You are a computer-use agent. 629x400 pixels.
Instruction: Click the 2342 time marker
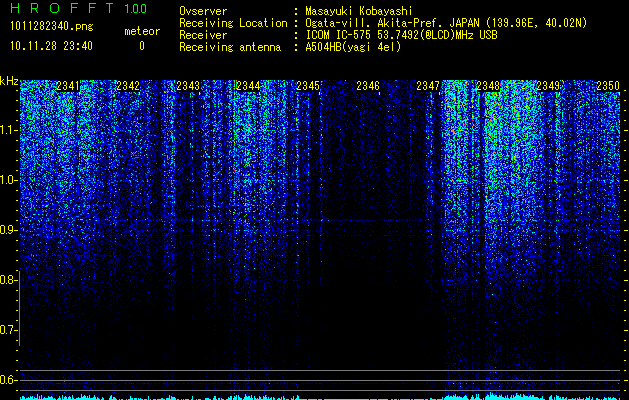tap(128, 86)
